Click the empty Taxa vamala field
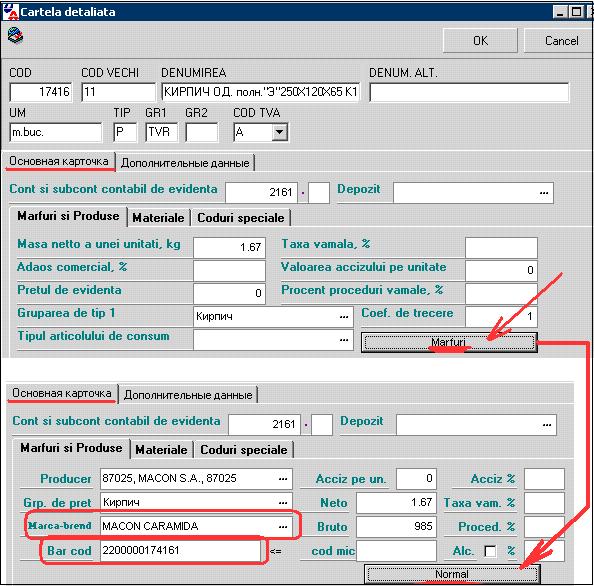The width and height of the screenshot is (594, 586). [501, 247]
